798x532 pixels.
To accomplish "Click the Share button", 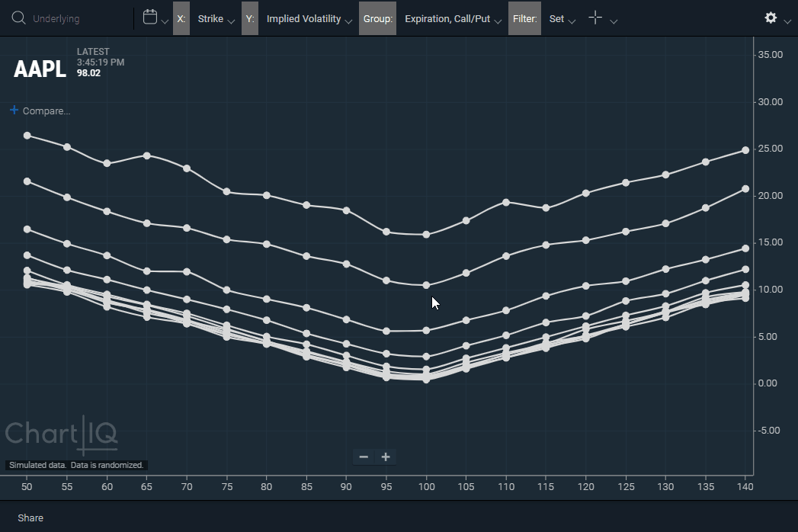I will tap(30, 518).
